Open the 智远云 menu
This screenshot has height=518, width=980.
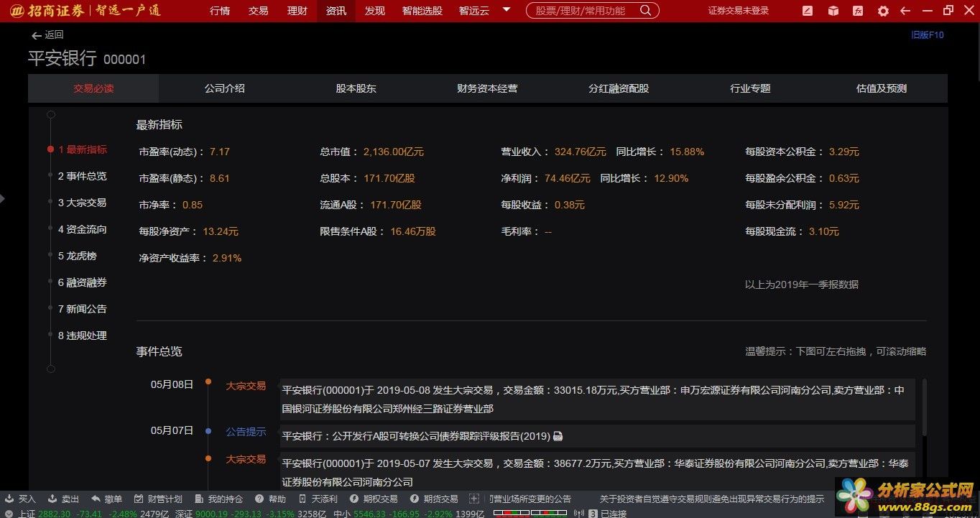(473, 11)
